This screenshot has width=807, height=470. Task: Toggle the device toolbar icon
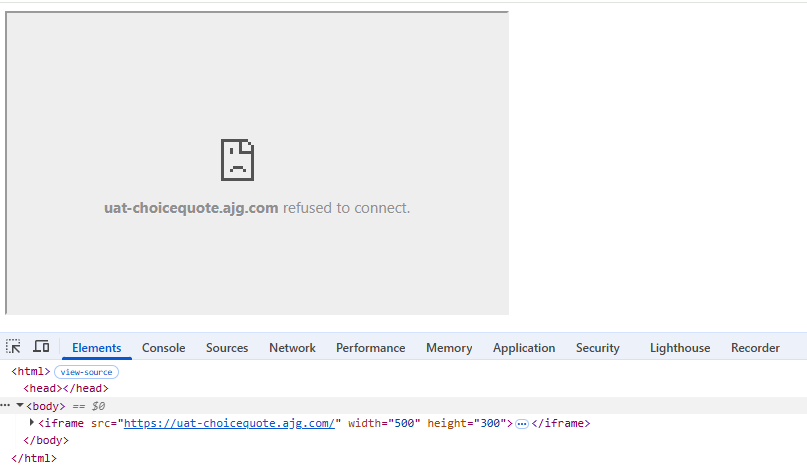[41, 346]
